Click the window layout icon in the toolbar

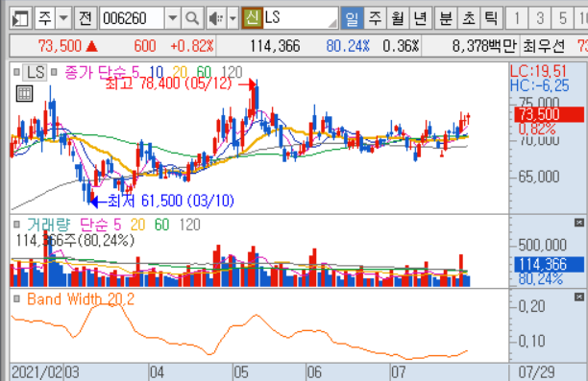click(x=20, y=18)
